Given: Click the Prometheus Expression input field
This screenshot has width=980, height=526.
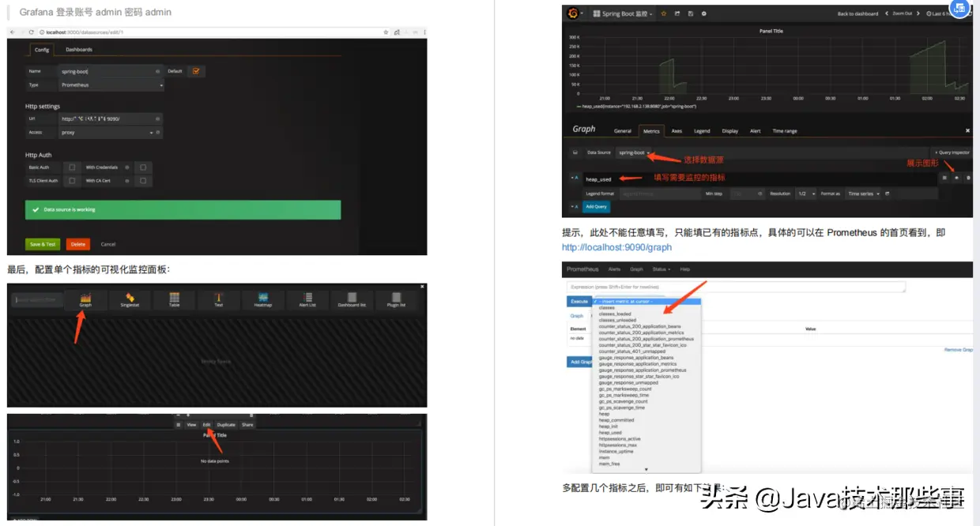Looking at the screenshot, I should click(737, 287).
